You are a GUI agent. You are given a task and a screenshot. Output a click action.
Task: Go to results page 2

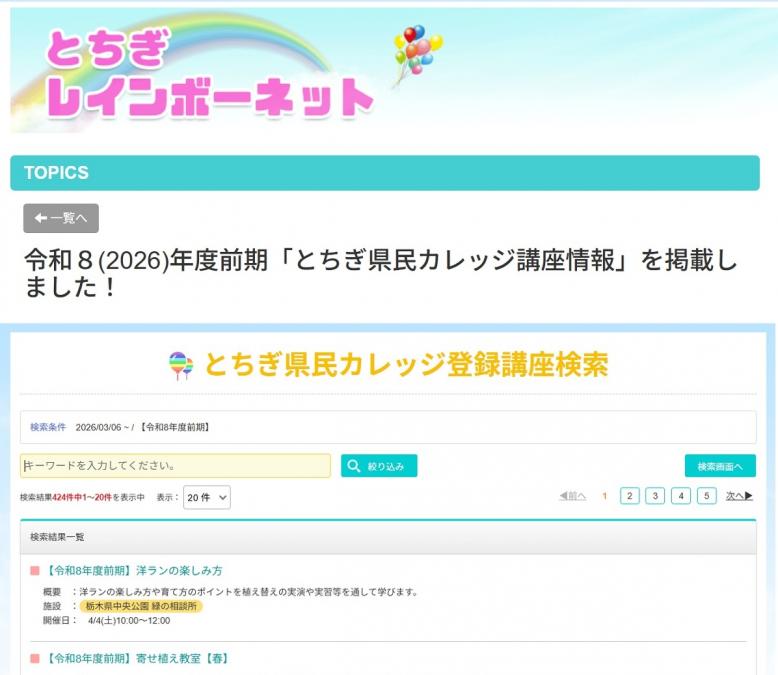(x=629, y=496)
